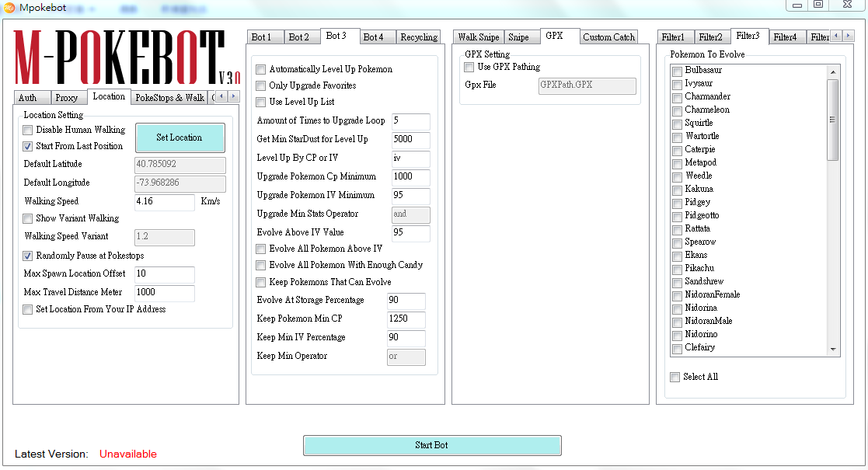The width and height of the screenshot is (868, 470).
Task: Check Set Location From Your IP Address
Action: tap(27, 309)
